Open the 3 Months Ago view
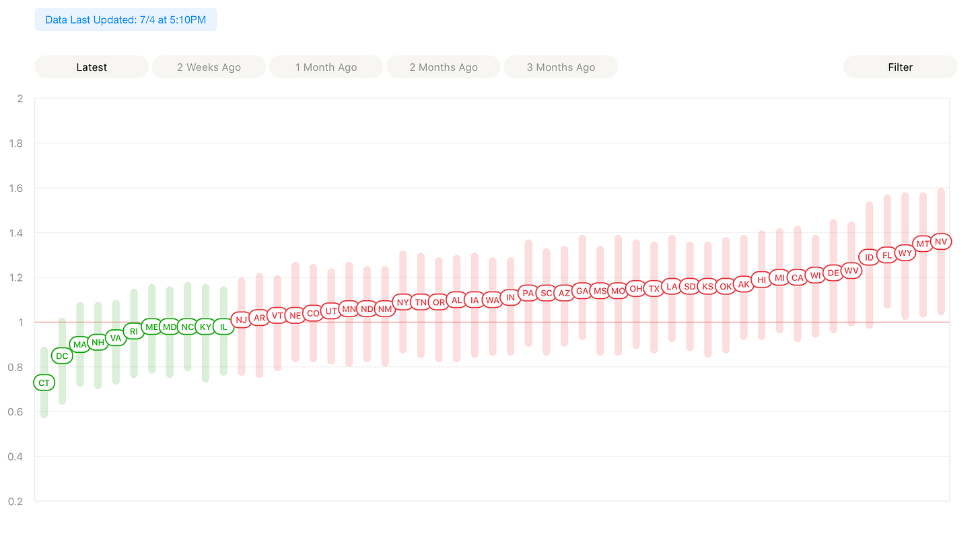 click(x=561, y=67)
